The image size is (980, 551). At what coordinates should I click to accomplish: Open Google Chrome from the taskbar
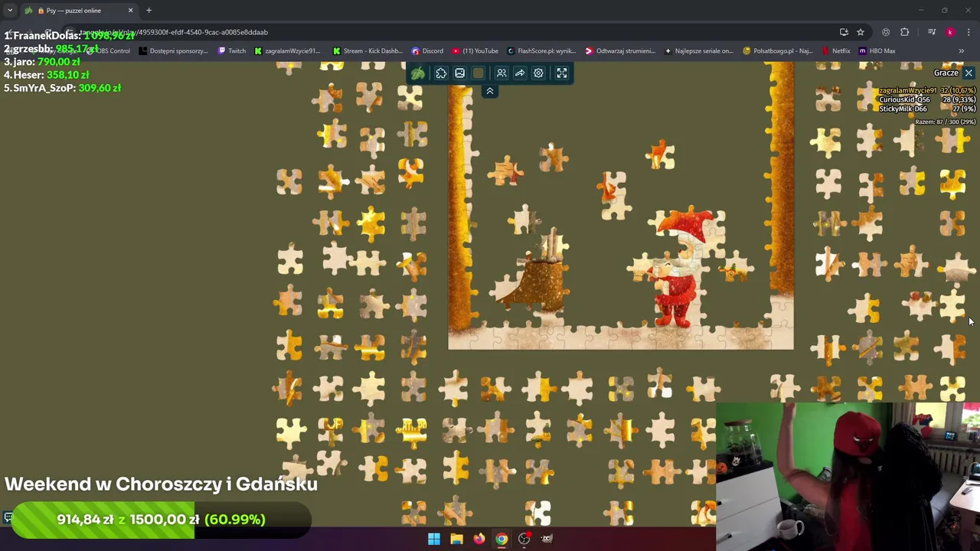click(x=501, y=539)
